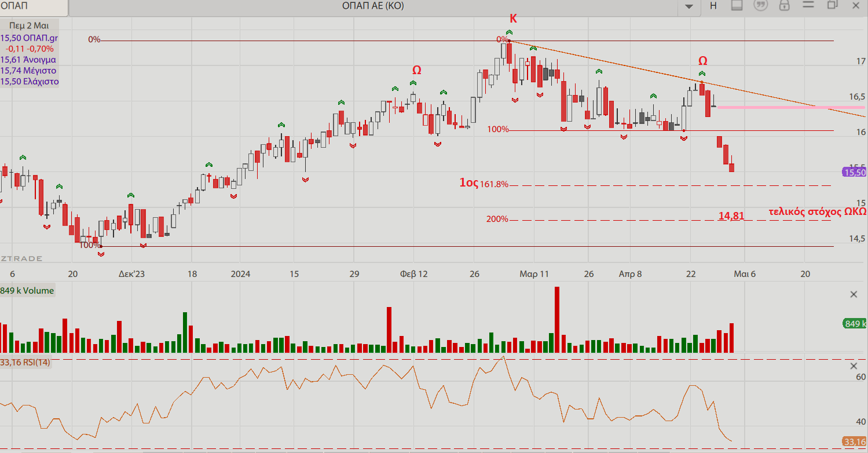Viewport: 868px width, 453px height.
Task: Close the Volume indicator panel
Action: pos(854,294)
